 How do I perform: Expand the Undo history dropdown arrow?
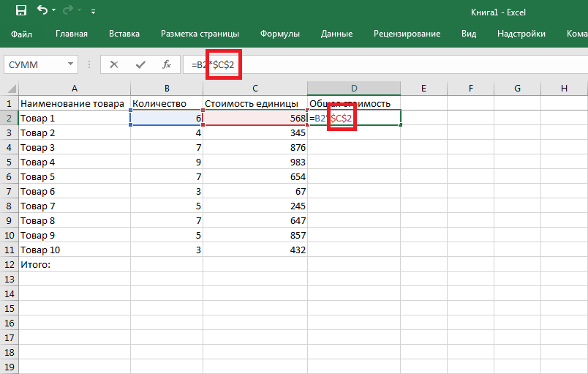(x=56, y=12)
